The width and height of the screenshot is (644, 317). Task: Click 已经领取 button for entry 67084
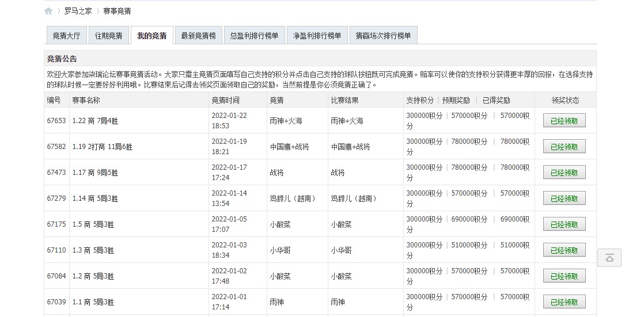tap(564, 276)
